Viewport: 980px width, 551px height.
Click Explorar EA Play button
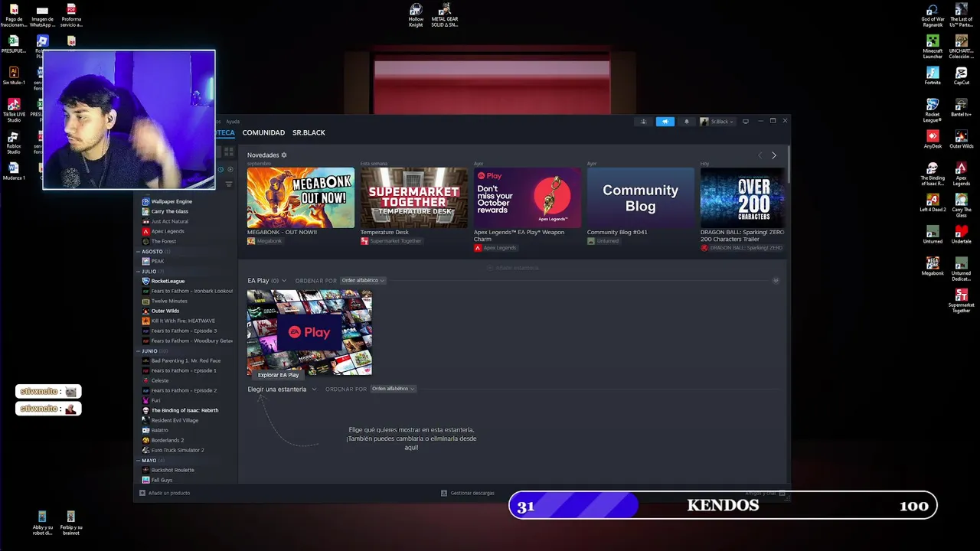(x=278, y=375)
